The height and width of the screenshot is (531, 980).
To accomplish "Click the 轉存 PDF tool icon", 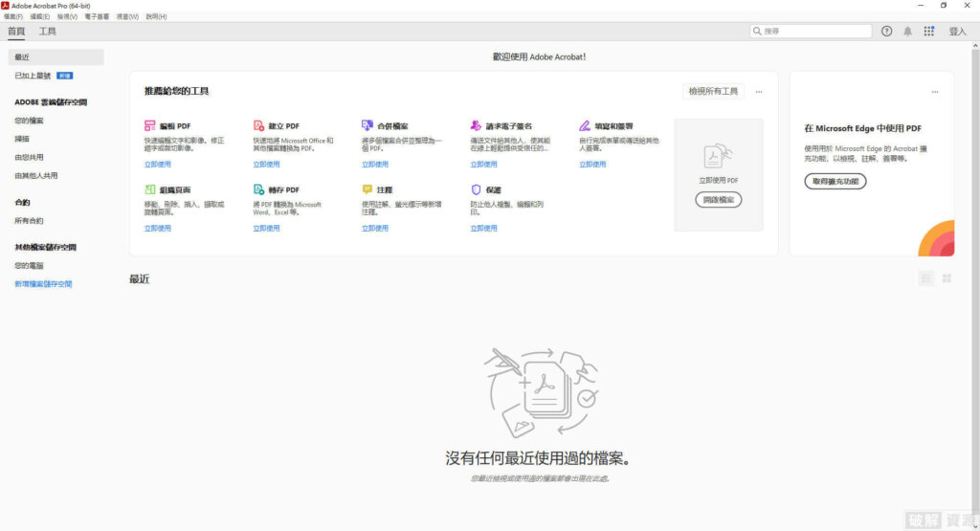I will click(x=258, y=189).
